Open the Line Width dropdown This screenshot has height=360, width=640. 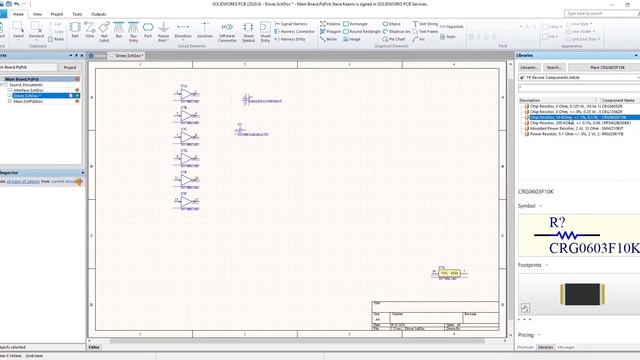(x=580, y=31)
